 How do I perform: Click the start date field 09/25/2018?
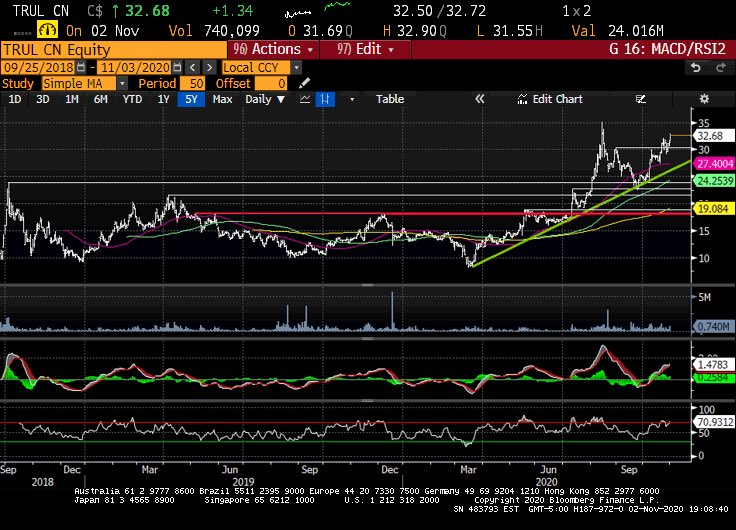pyautogui.click(x=38, y=68)
